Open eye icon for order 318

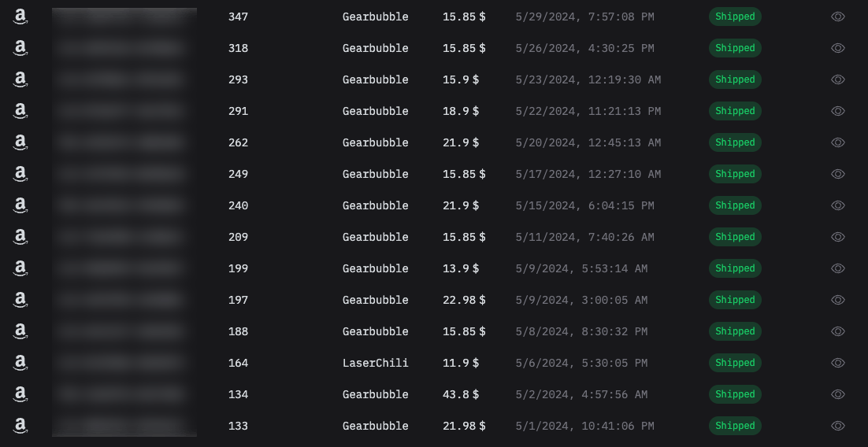tap(838, 48)
